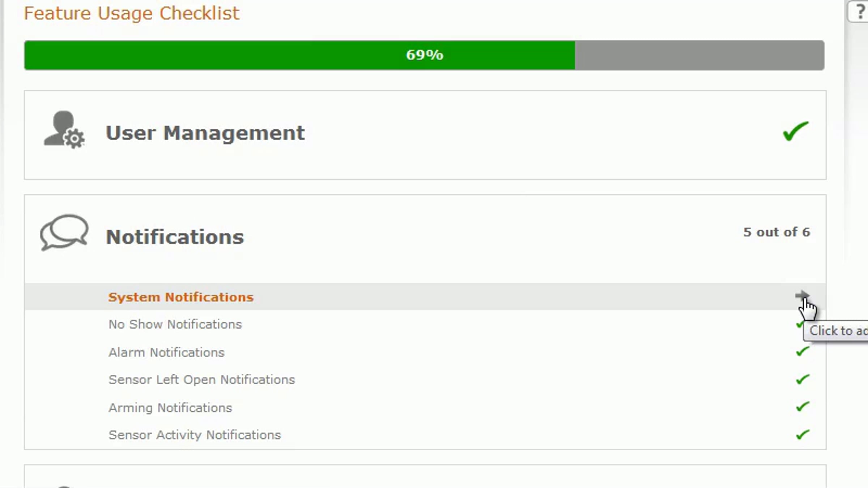Click the '5 out of 6' counter
This screenshot has width=868, height=488.
[x=776, y=232]
